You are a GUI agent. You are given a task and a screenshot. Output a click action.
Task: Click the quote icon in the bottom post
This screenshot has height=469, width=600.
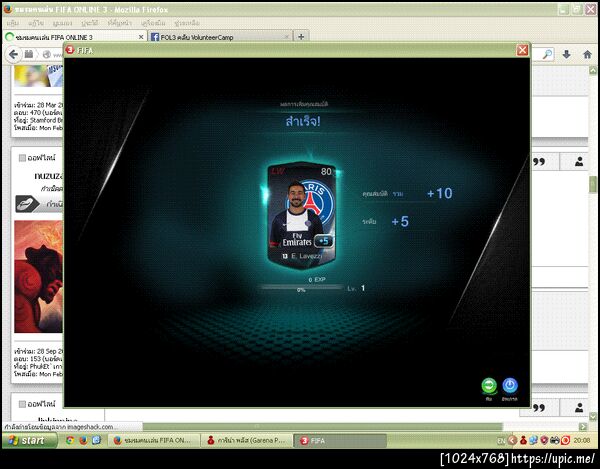point(539,408)
